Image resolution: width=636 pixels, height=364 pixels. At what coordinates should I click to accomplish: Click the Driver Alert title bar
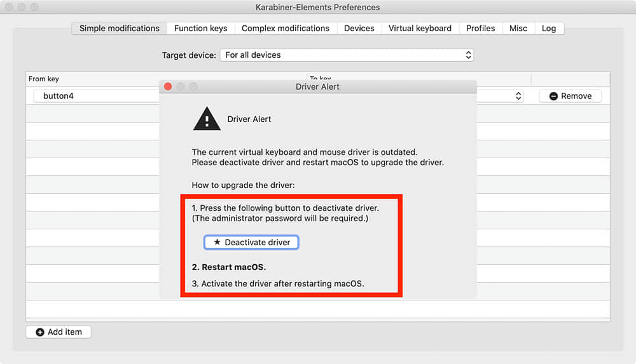(x=317, y=87)
